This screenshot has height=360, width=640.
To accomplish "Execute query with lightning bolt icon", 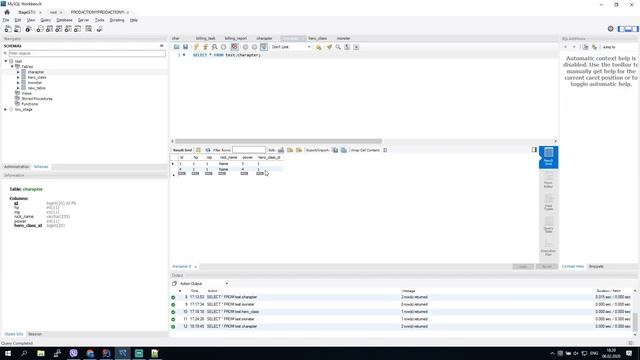I will (x=196, y=47).
